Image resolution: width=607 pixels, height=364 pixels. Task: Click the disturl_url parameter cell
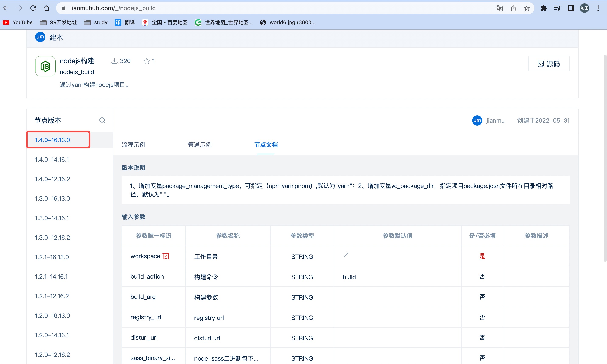point(154,337)
